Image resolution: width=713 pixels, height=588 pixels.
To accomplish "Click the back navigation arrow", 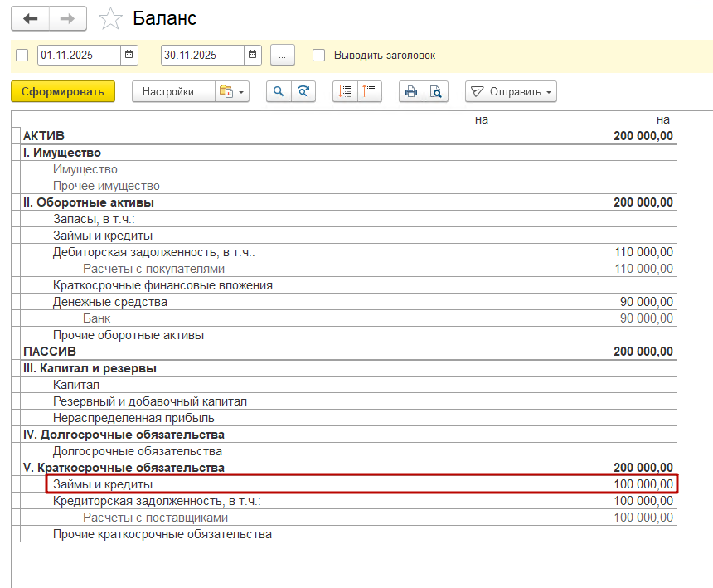I will [31, 18].
